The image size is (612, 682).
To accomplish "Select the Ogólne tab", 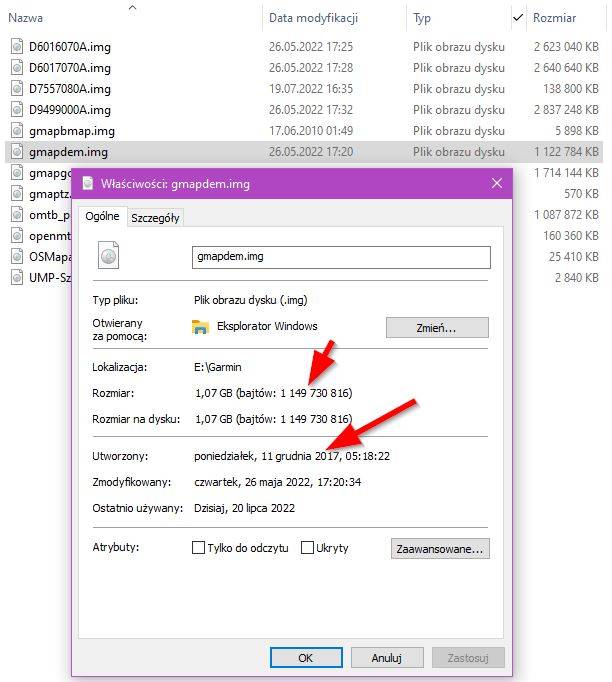I will [x=101, y=217].
